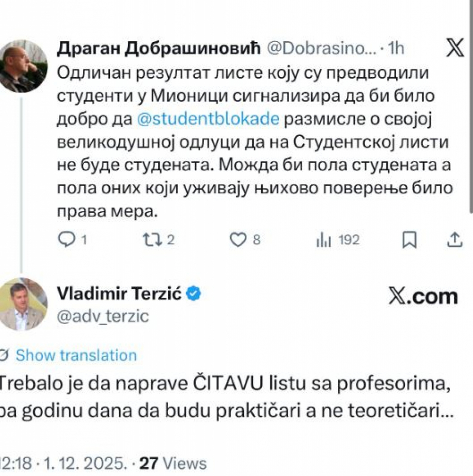Click Vladimir Terzić's blue verified badge
The image size is (473, 476).
point(194,293)
